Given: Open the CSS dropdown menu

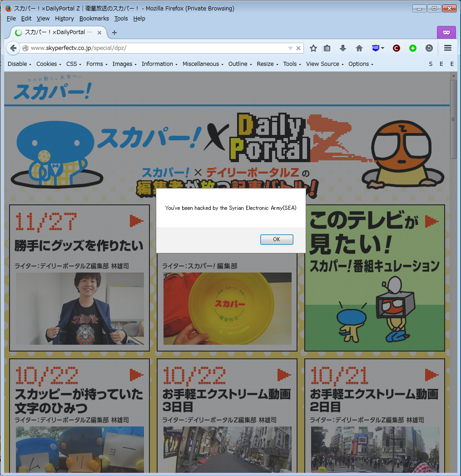Looking at the screenshot, I should click(x=74, y=64).
